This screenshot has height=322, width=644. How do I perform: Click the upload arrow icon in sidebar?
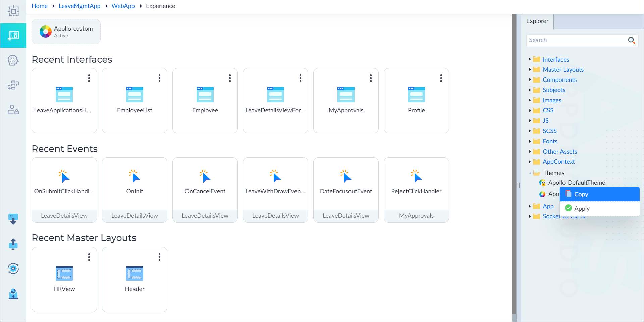[13, 244]
